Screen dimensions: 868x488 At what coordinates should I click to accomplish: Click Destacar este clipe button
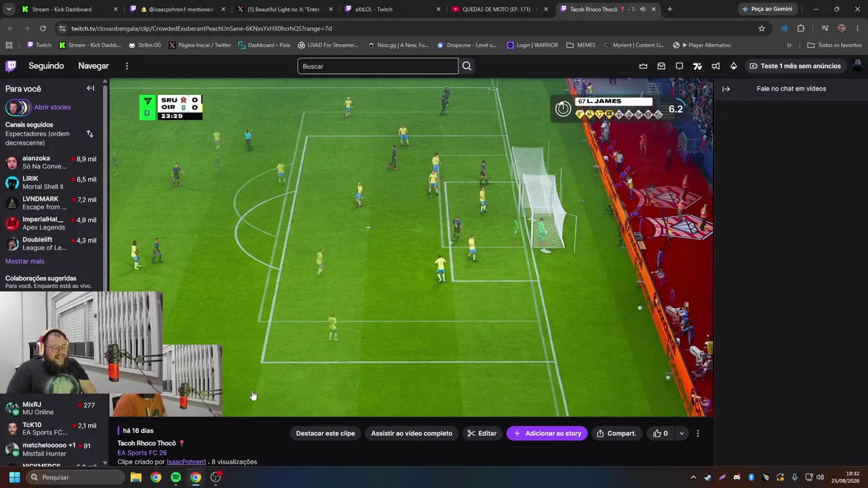click(325, 433)
